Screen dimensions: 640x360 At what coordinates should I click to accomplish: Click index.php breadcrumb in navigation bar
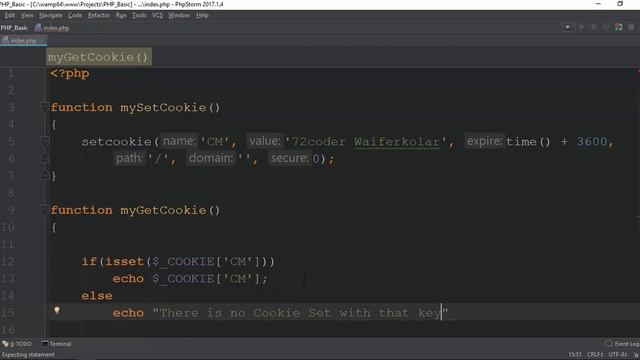52,28
